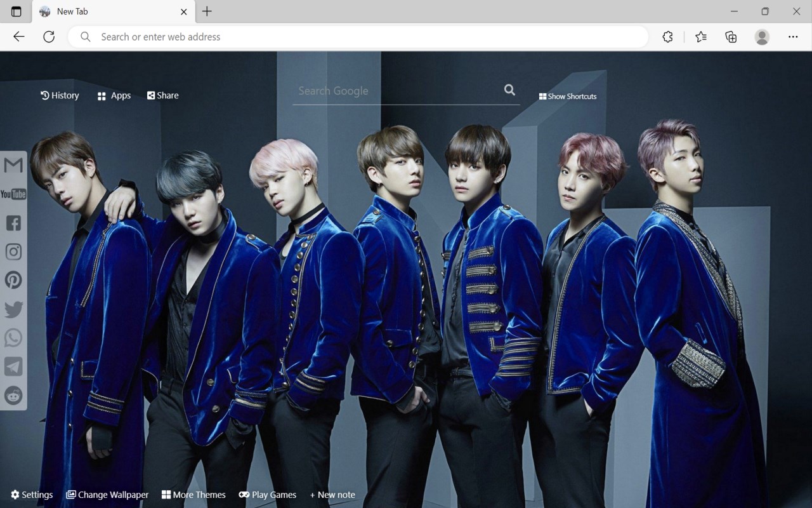Focus the browser address bar
The height and width of the screenshot is (508, 812).
pos(358,37)
